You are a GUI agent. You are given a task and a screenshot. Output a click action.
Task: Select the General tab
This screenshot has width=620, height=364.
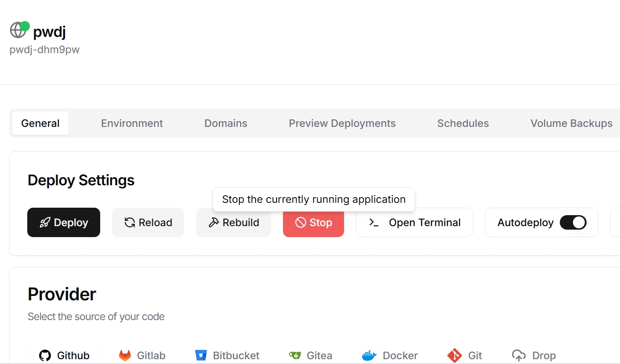40,123
